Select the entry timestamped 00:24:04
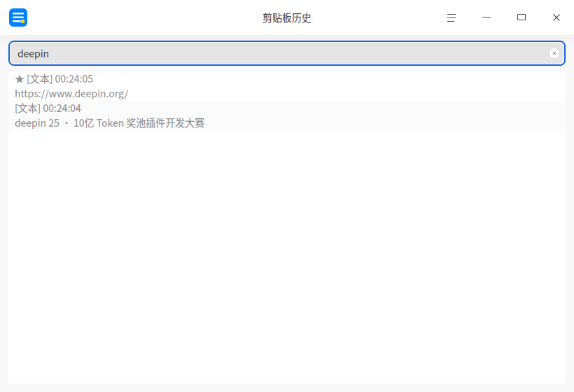The width and height of the screenshot is (574, 392). click(286, 115)
